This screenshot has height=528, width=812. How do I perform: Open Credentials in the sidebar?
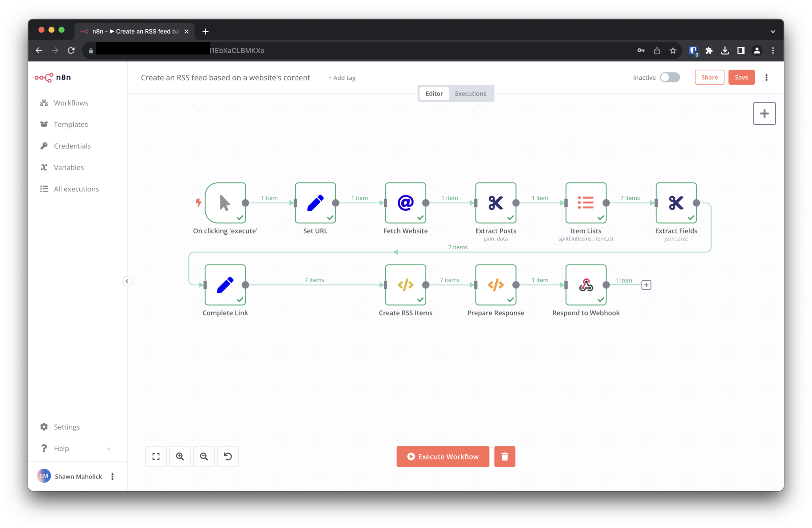click(x=72, y=146)
